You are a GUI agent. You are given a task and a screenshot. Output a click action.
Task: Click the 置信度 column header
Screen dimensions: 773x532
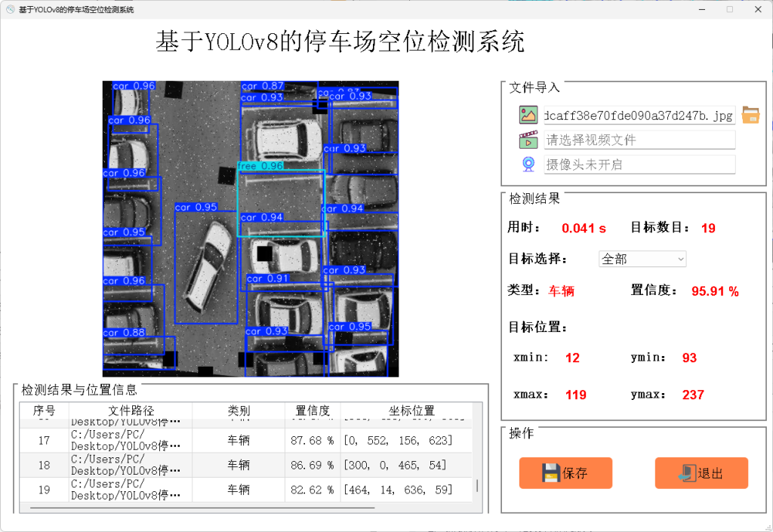(312, 411)
